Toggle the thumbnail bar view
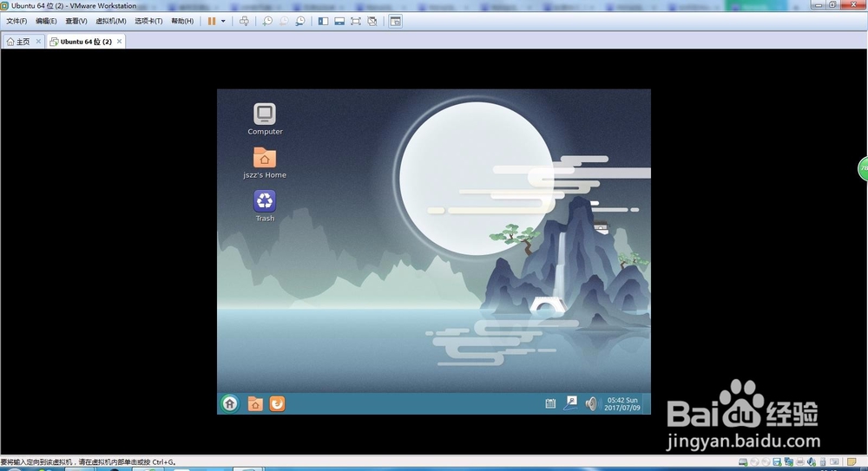This screenshot has width=868, height=471. tap(339, 21)
